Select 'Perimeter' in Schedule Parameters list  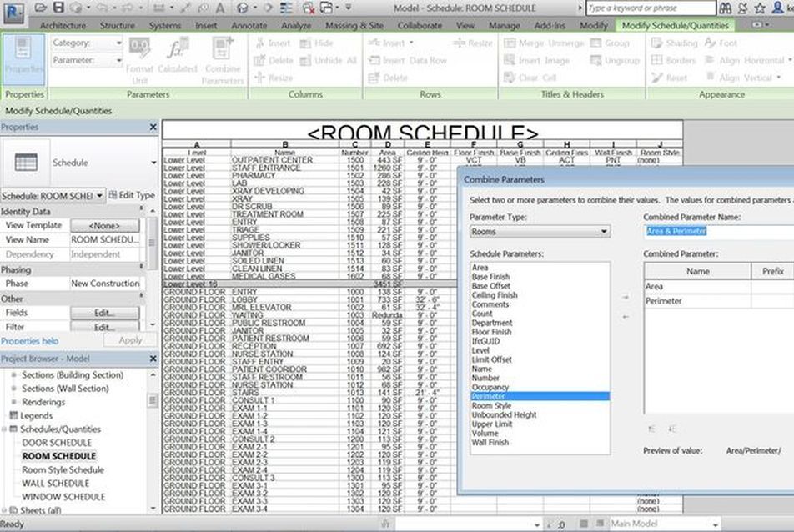click(540, 396)
